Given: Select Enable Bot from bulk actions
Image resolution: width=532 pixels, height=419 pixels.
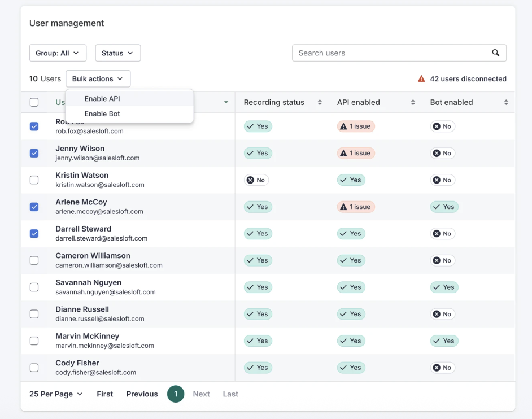Looking at the screenshot, I should (x=129, y=114).
